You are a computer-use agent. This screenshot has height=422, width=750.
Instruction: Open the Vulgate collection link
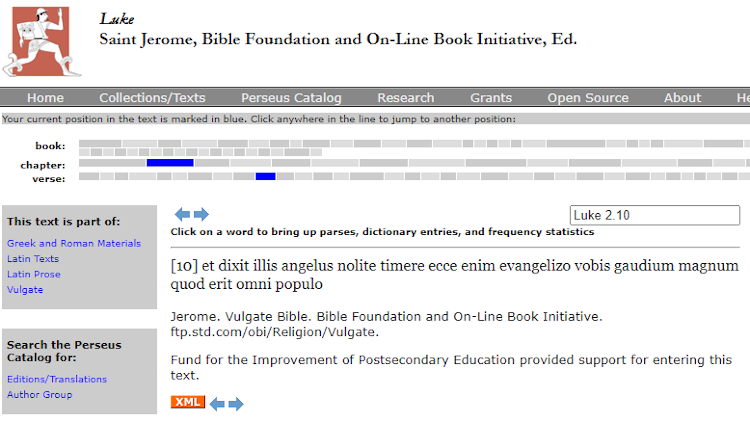[25, 289]
